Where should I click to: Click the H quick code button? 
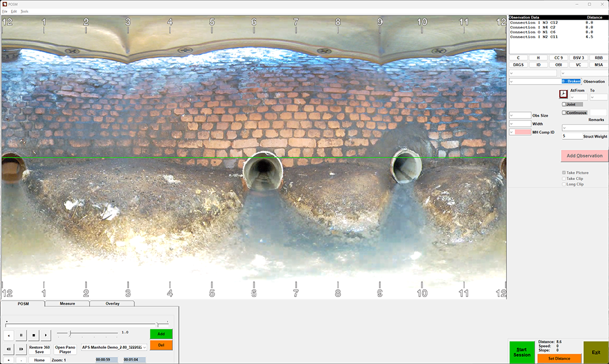pos(538,57)
